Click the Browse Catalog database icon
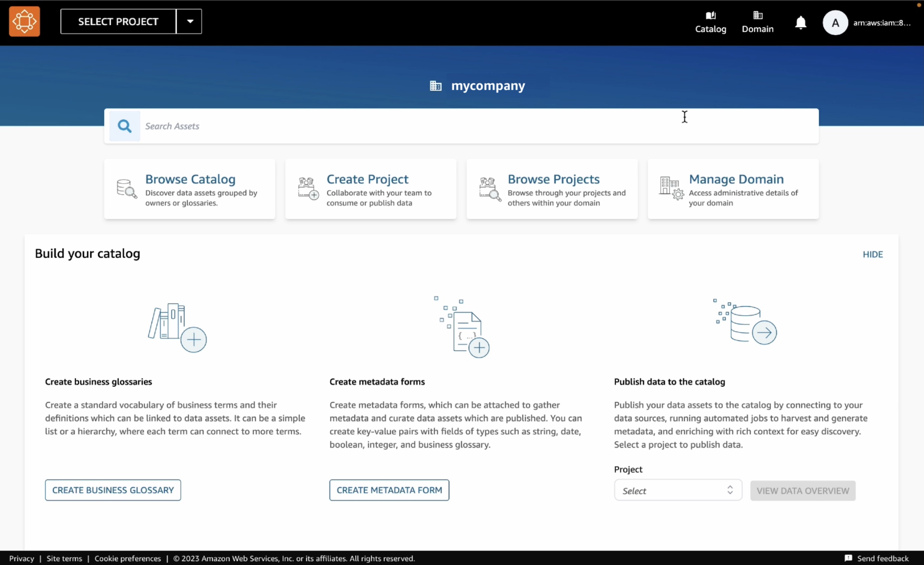The height and width of the screenshot is (565, 924). pyautogui.click(x=127, y=189)
